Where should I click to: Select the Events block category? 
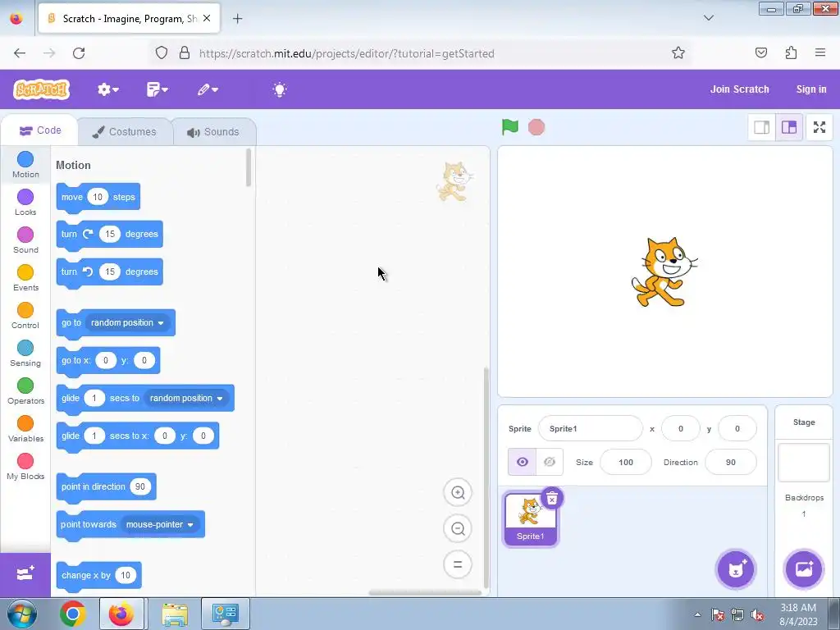point(25,278)
